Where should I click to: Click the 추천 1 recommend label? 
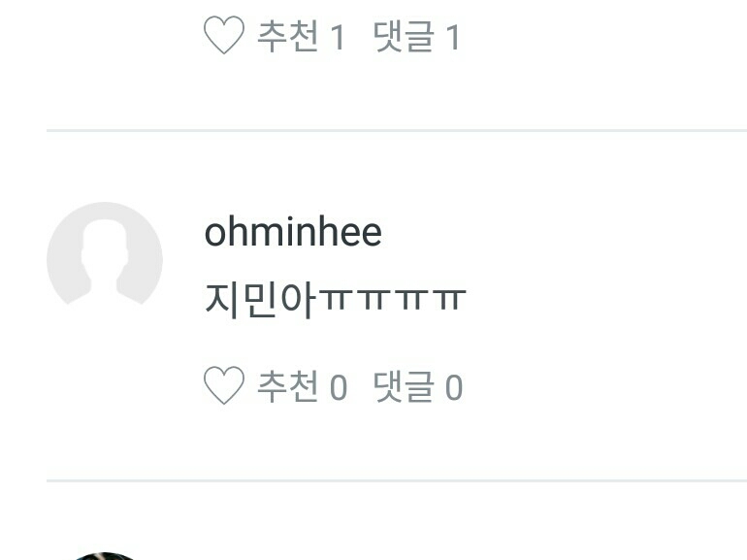[x=301, y=36]
